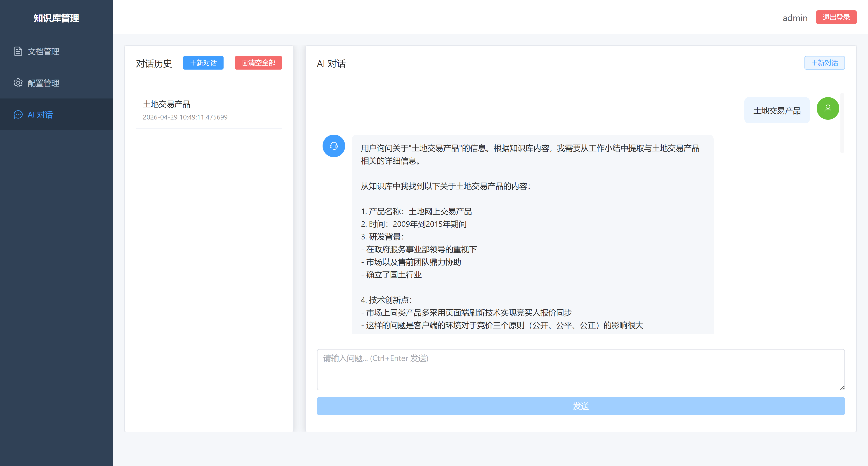Click the blue AI assistant headset avatar
868x466 pixels.
click(x=334, y=146)
